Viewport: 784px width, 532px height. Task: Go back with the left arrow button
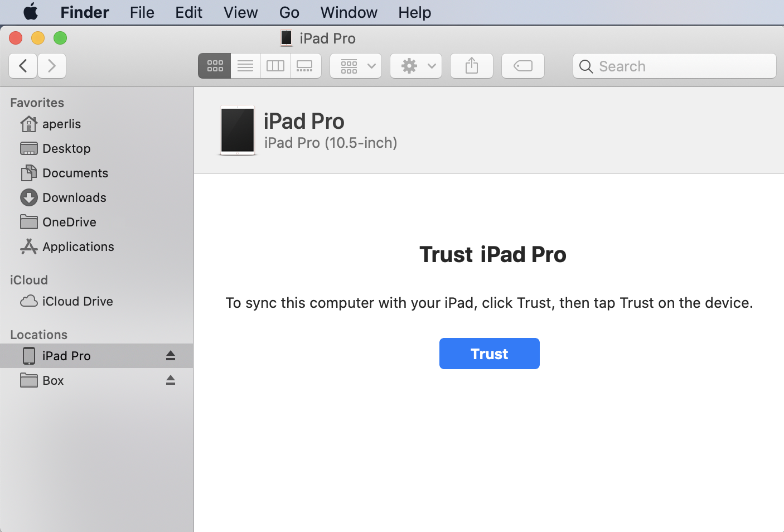(23, 66)
